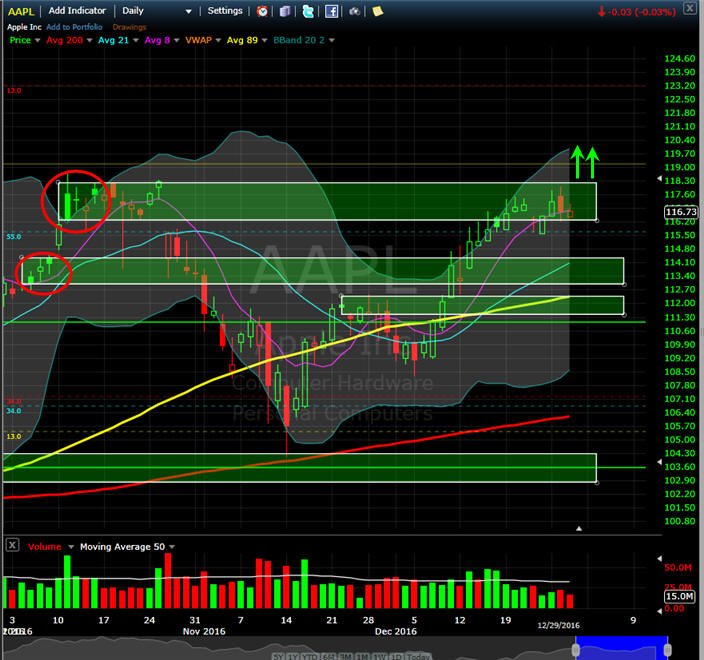Viewport: 704px width, 660px height.
Task: Open the alarm clock alert icon
Action: point(262,11)
